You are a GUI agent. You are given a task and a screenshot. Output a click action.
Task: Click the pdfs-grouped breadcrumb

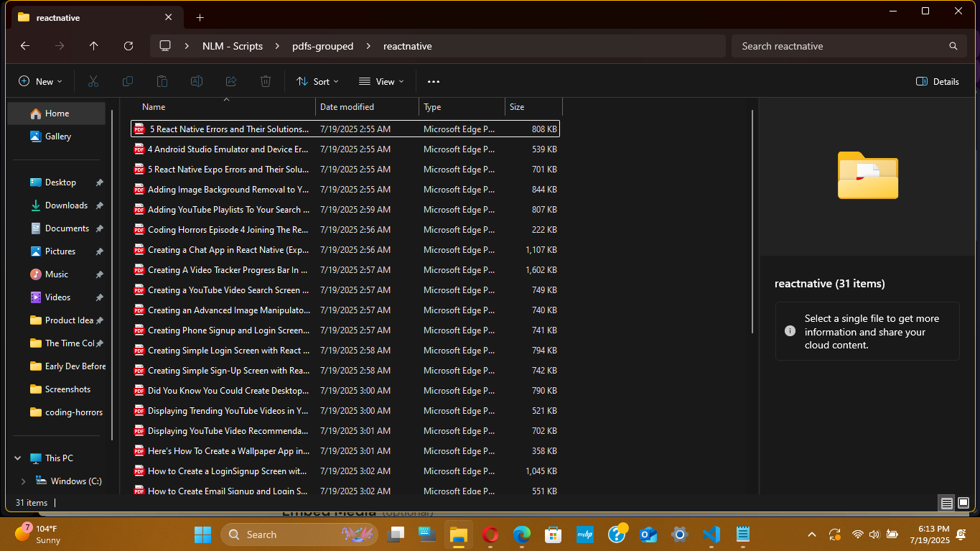322,46
